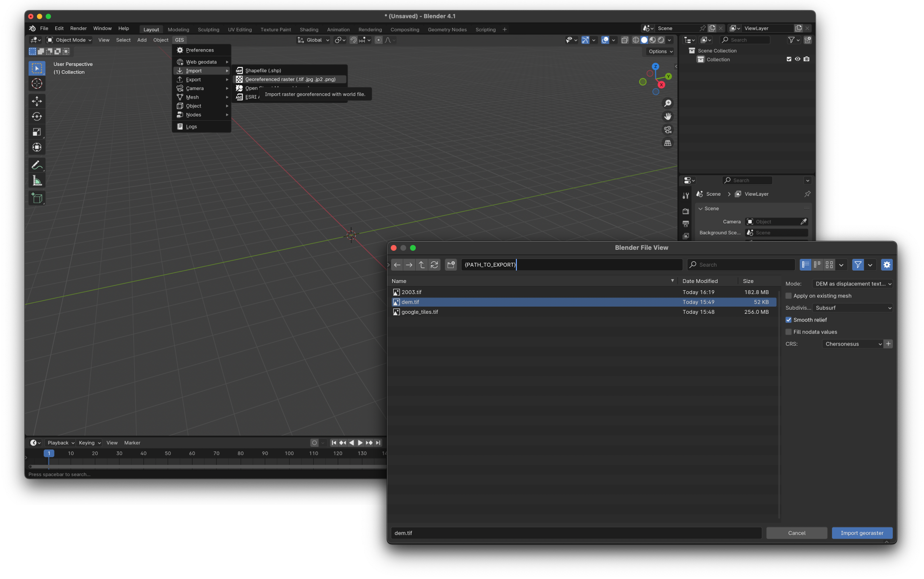924x579 pixels.
Task: Open the Playback dropdown in timeline
Action: (x=61, y=443)
